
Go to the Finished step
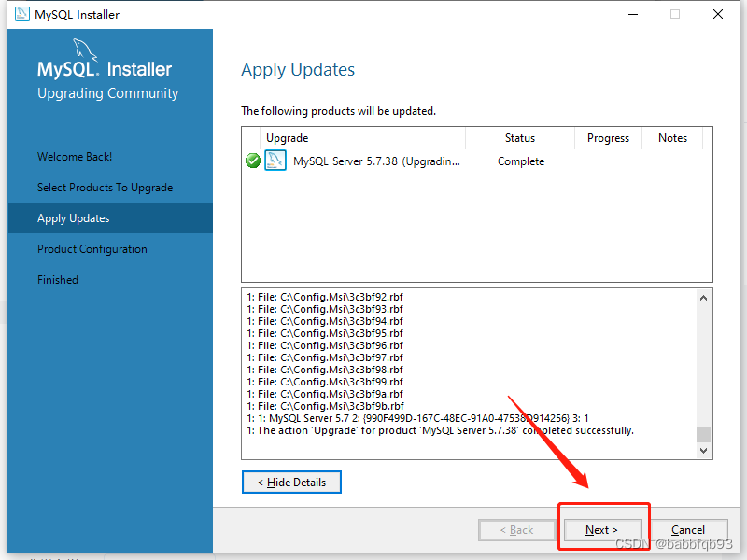click(58, 280)
